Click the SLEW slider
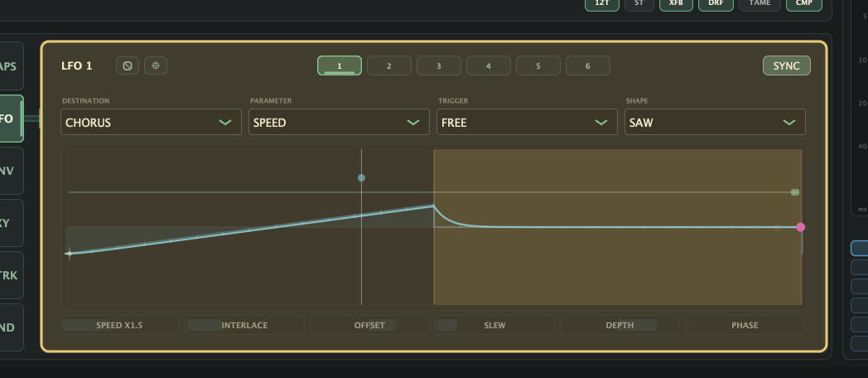The width and height of the screenshot is (868, 378). coord(495,325)
